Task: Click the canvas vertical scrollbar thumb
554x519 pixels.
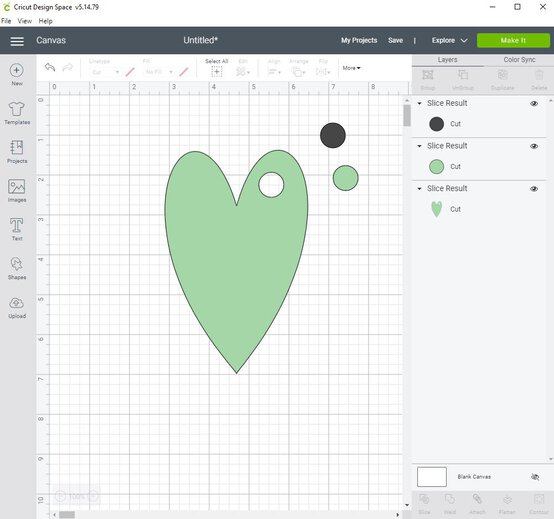Action: pos(407,116)
